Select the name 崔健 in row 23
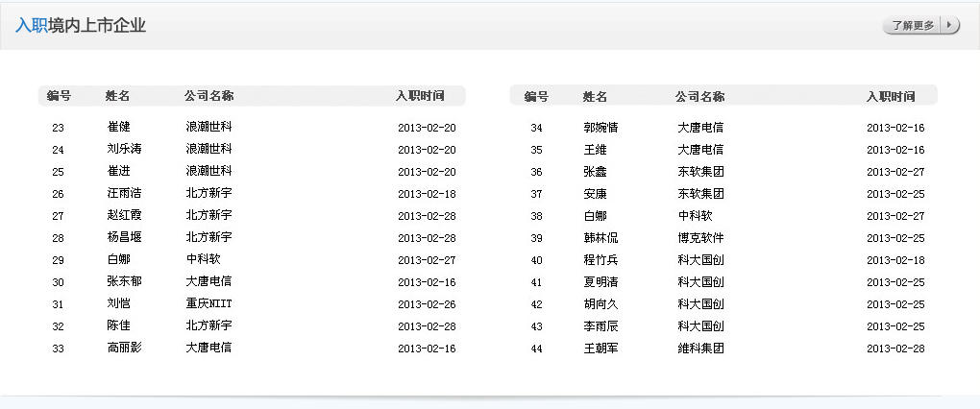The width and height of the screenshot is (980, 409). 118,128
